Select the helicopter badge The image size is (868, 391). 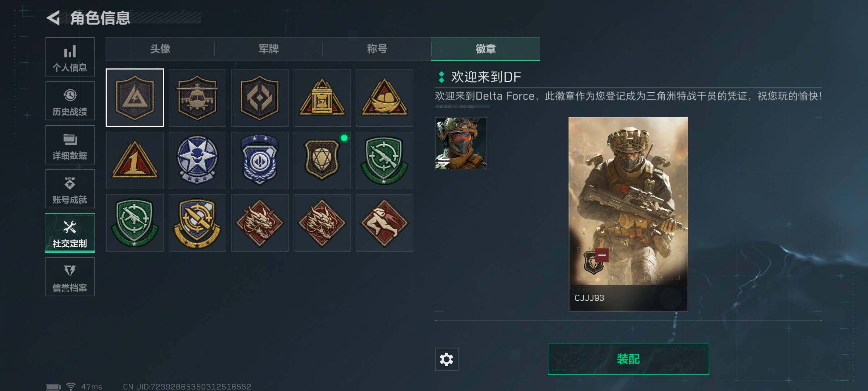[197, 98]
